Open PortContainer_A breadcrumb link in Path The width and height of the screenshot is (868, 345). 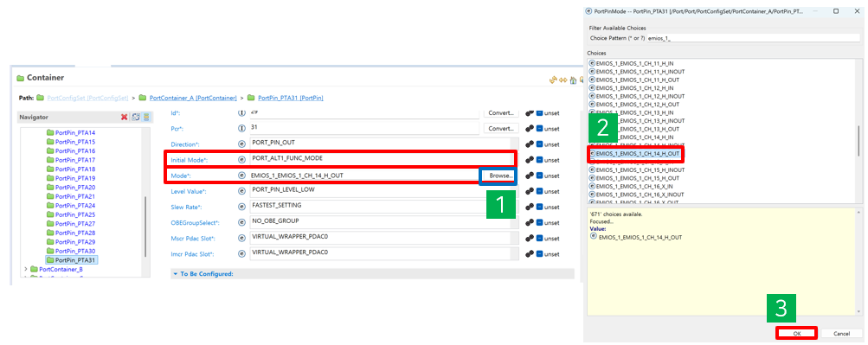pyautogui.click(x=193, y=98)
